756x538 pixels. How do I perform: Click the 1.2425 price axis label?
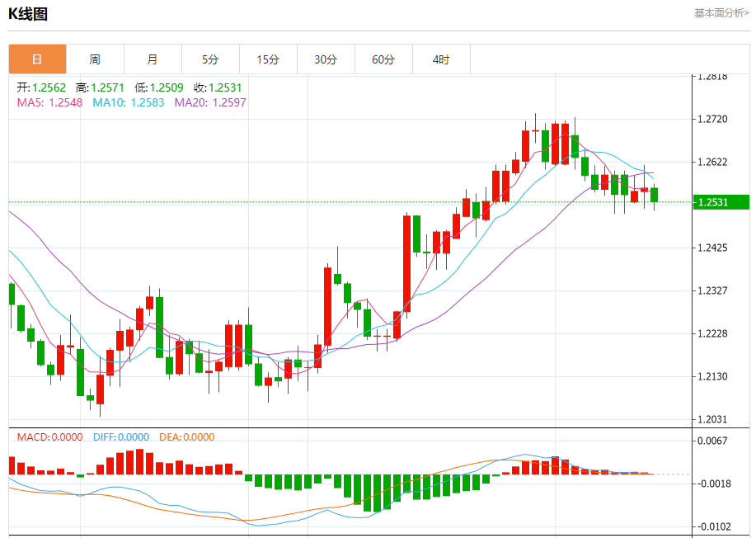coord(712,248)
